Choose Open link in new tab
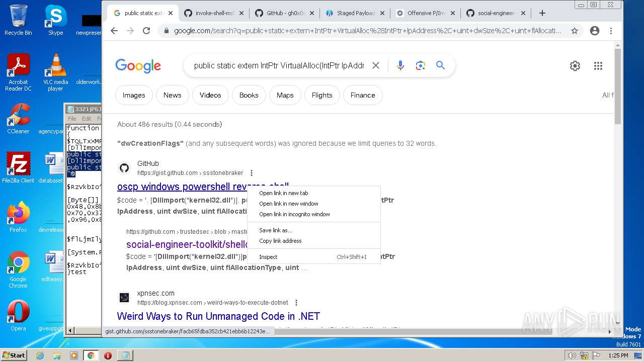This screenshot has width=644, height=362. coord(314,193)
